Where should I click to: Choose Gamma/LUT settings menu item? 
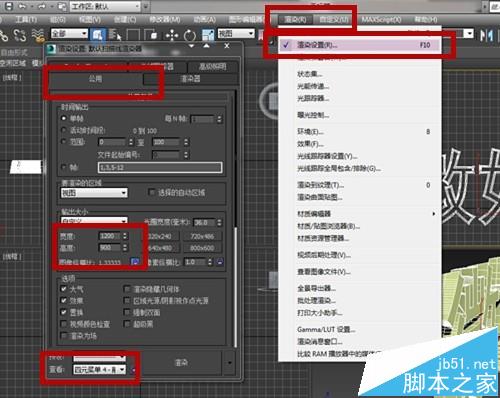pos(359,329)
